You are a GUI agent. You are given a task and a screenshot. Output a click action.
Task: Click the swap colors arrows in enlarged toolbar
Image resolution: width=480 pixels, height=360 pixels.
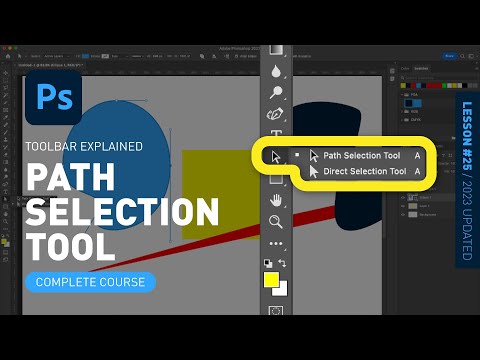(x=282, y=263)
